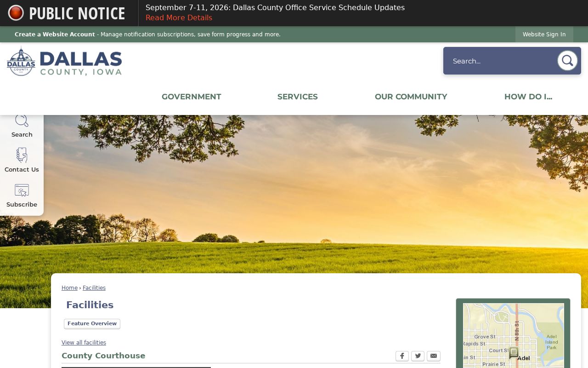This screenshot has width=588, height=368.
Task: Click the Facilities page heading
Action: coord(90,305)
